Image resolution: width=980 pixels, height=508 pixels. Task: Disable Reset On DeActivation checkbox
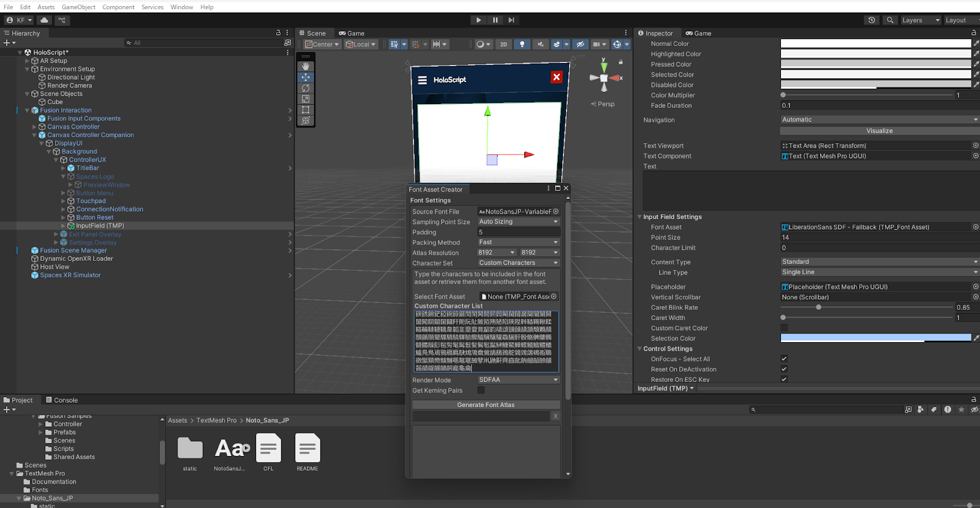[x=784, y=370]
